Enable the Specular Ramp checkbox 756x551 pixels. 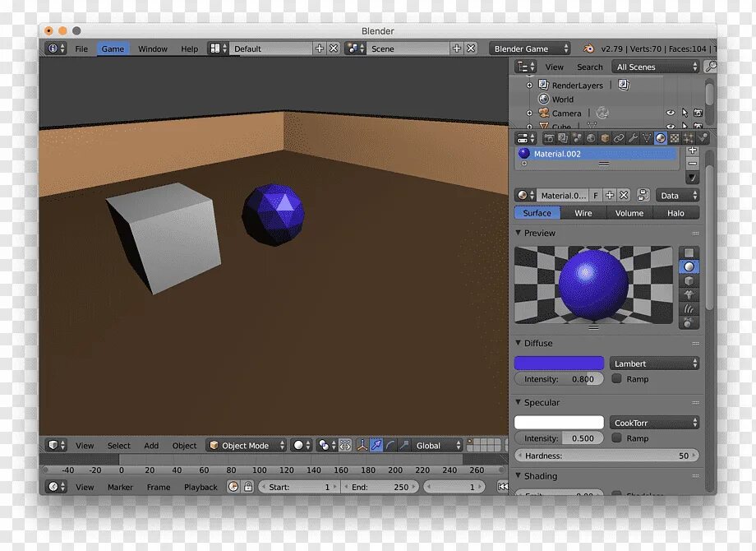click(616, 438)
